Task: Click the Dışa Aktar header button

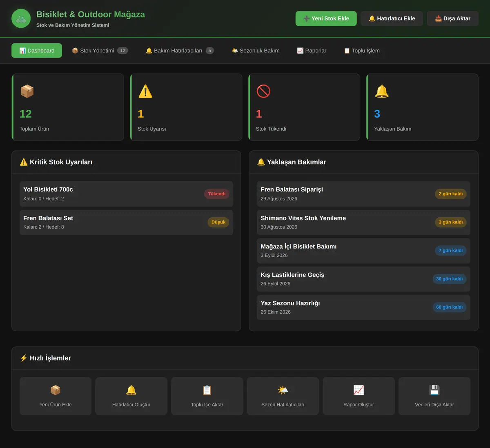Action: 452,18
